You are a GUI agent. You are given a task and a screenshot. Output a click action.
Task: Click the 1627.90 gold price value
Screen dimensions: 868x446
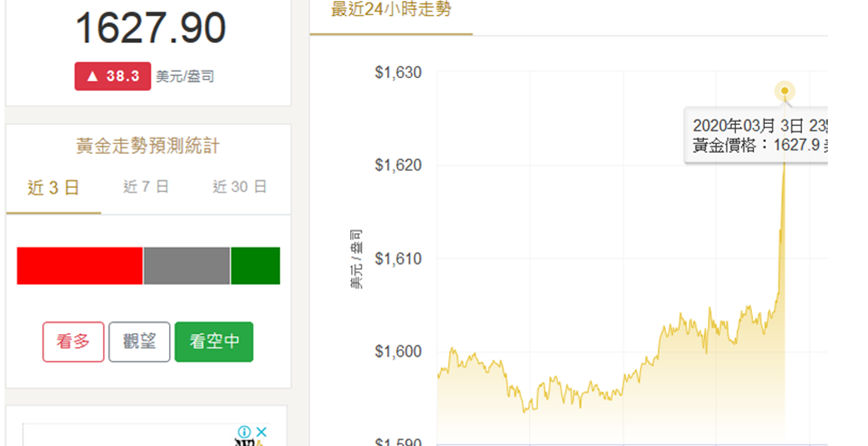pos(151,29)
